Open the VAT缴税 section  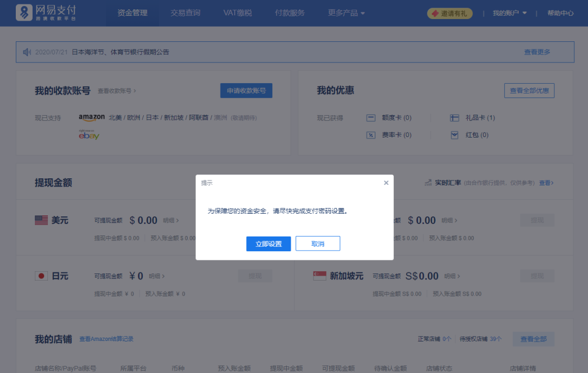tap(237, 12)
